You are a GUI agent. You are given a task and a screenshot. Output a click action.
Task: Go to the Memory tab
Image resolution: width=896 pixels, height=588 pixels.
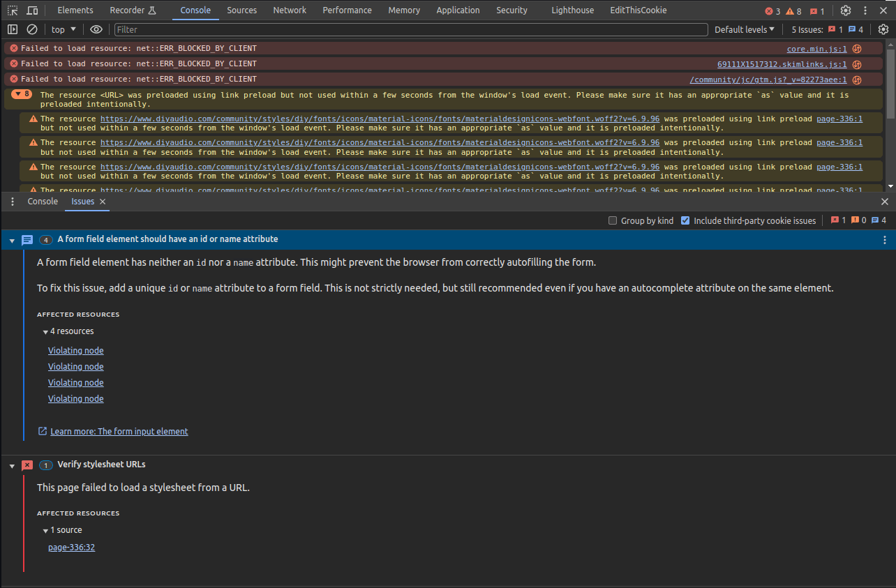click(x=404, y=10)
